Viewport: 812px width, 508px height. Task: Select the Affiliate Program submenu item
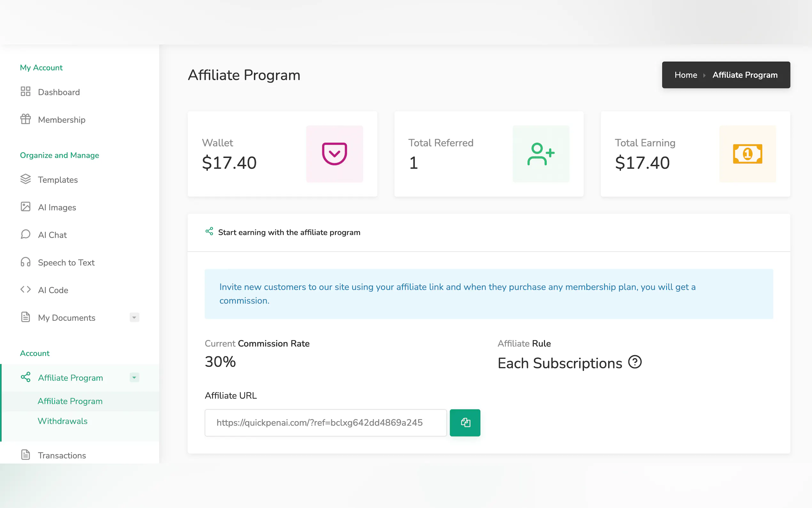tap(70, 401)
